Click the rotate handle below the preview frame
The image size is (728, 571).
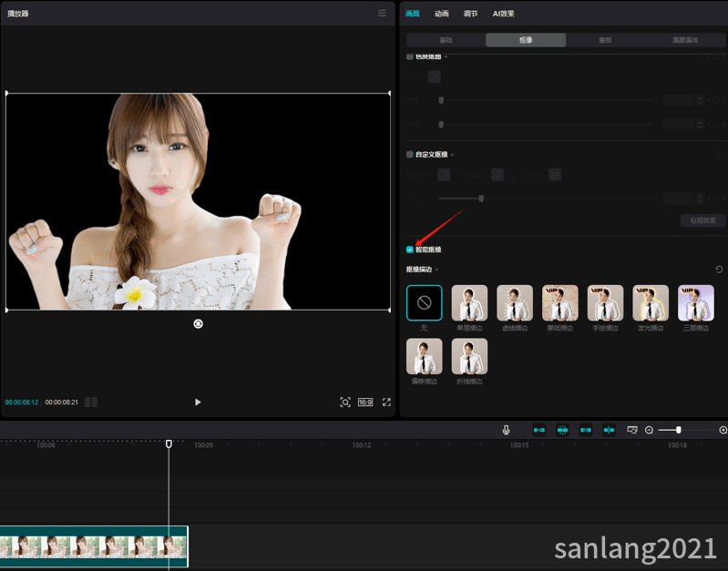pos(199,323)
